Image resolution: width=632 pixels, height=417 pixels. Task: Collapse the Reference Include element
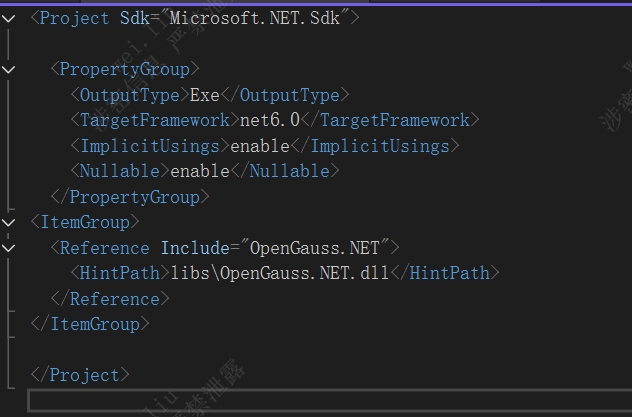[8, 248]
